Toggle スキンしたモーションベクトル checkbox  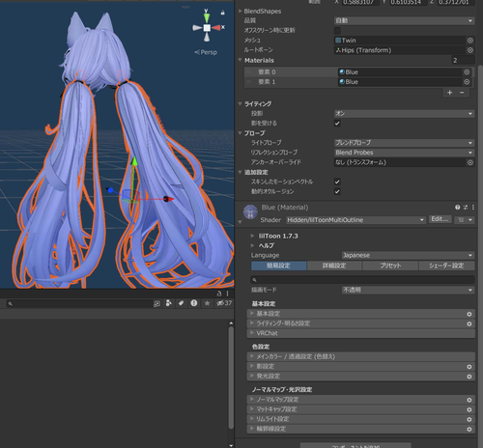[337, 182]
